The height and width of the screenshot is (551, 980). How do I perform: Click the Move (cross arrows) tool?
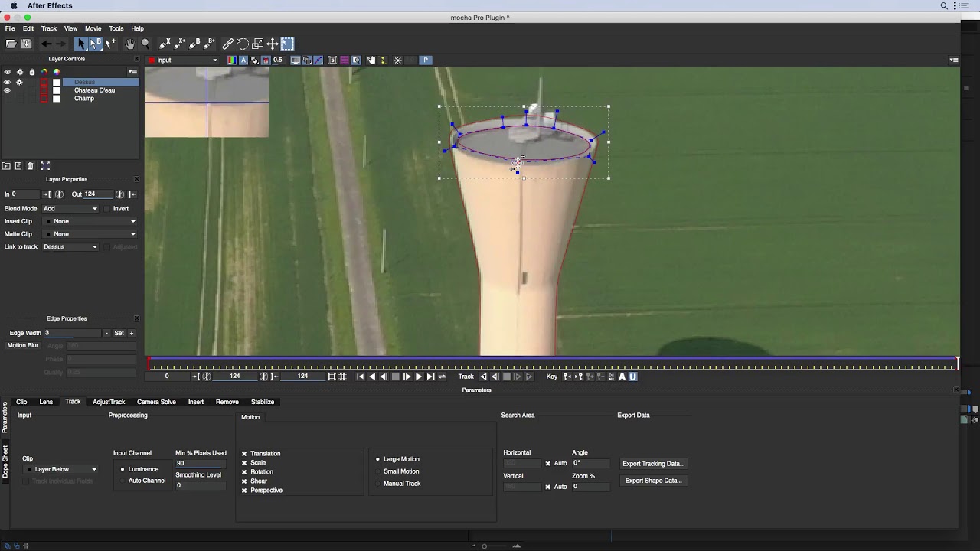click(273, 44)
